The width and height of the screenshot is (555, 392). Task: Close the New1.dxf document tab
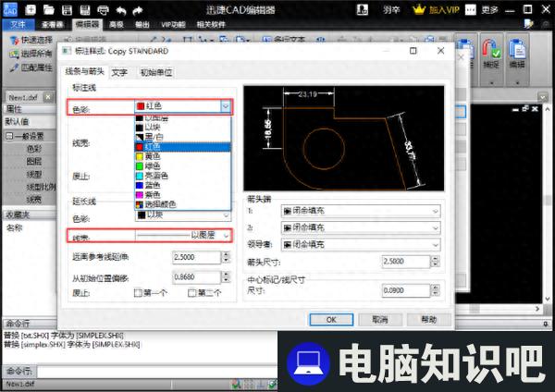(48, 97)
